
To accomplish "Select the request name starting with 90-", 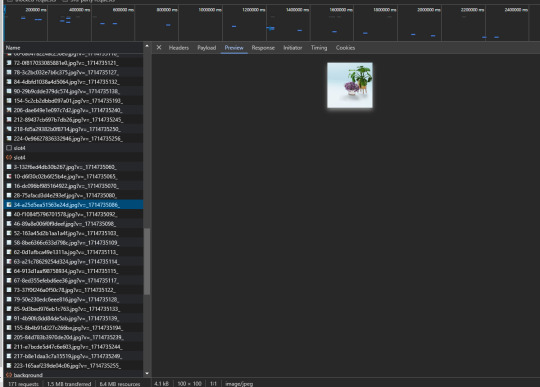I will click(x=66, y=92).
